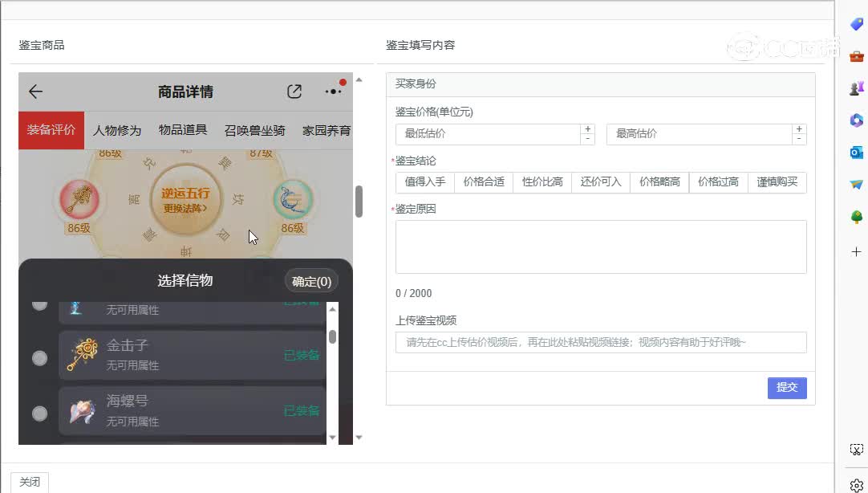Select radio button for 海螺号
The image size is (868, 493).
(x=39, y=414)
